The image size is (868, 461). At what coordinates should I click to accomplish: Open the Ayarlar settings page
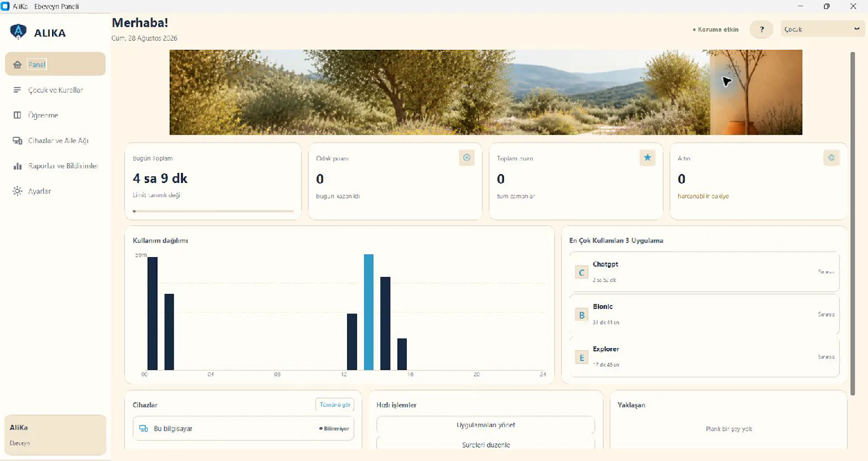(55, 191)
